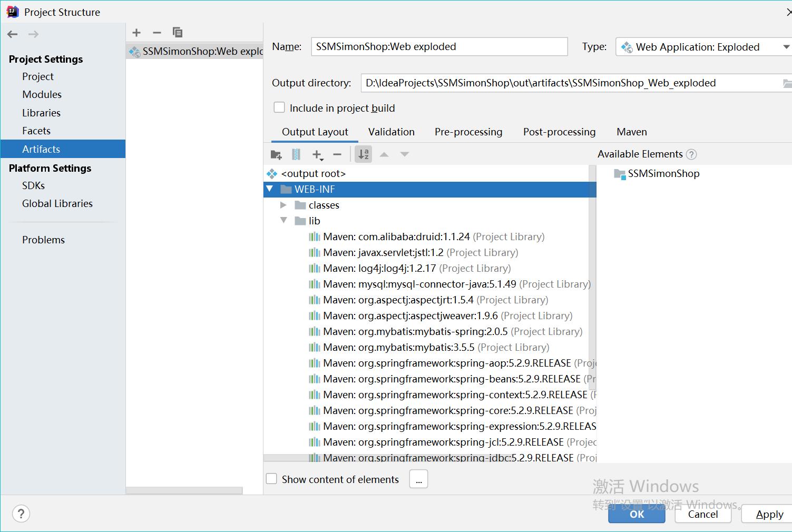Click the artifact Name input field

[x=439, y=46]
